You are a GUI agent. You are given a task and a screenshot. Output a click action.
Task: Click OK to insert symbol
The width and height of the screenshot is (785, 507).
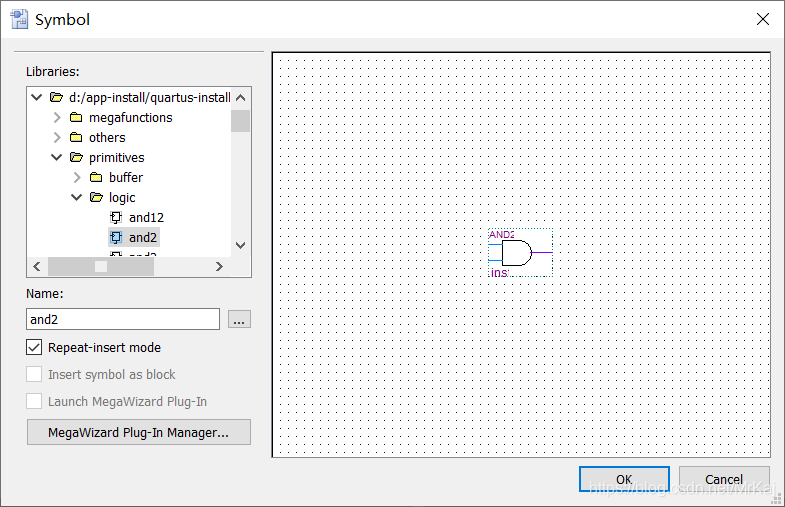pyautogui.click(x=624, y=479)
